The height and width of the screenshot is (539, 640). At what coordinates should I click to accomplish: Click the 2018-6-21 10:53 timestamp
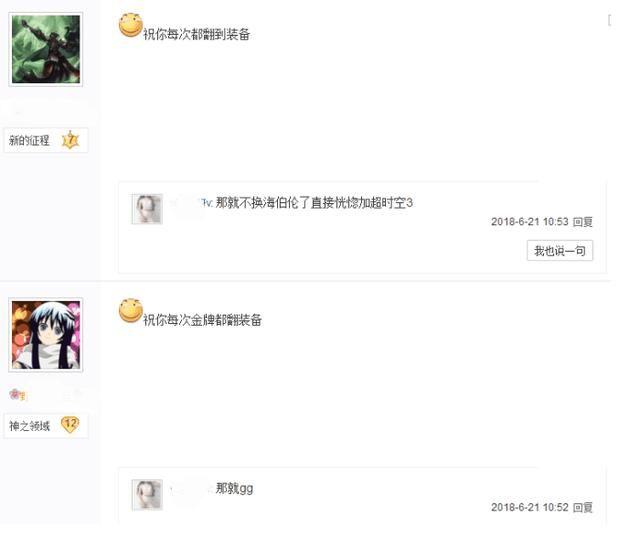point(530,222)
